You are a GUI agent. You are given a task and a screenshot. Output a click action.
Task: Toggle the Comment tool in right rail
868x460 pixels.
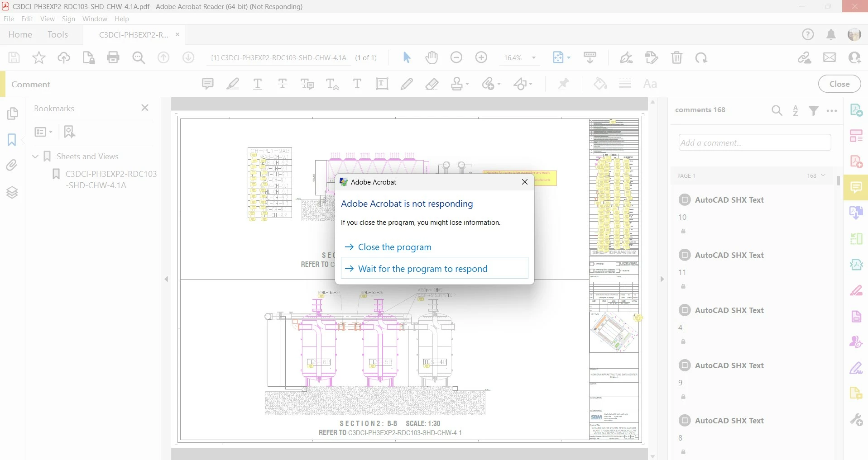click(x=856, y=187)
